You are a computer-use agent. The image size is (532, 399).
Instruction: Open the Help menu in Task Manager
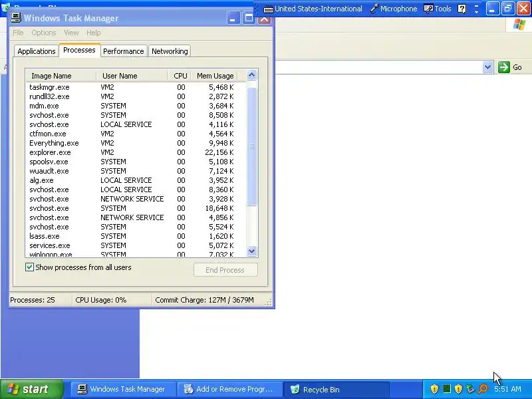[93, 33]
